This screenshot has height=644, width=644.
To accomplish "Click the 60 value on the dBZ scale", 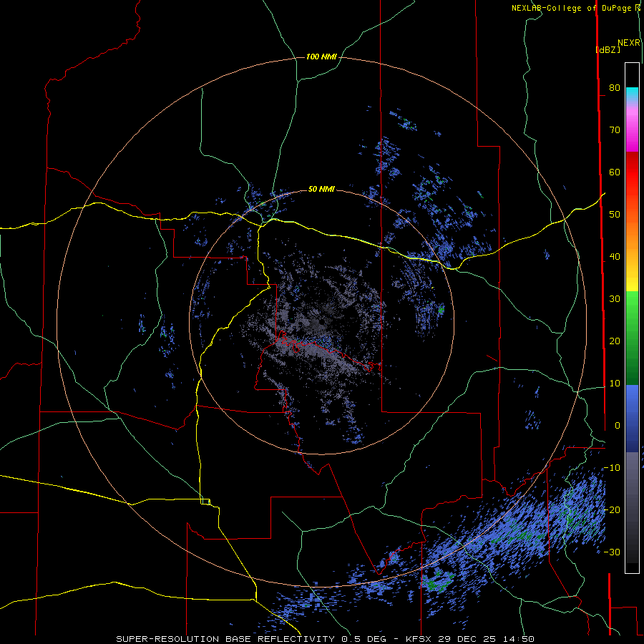I will coord(615,172).
